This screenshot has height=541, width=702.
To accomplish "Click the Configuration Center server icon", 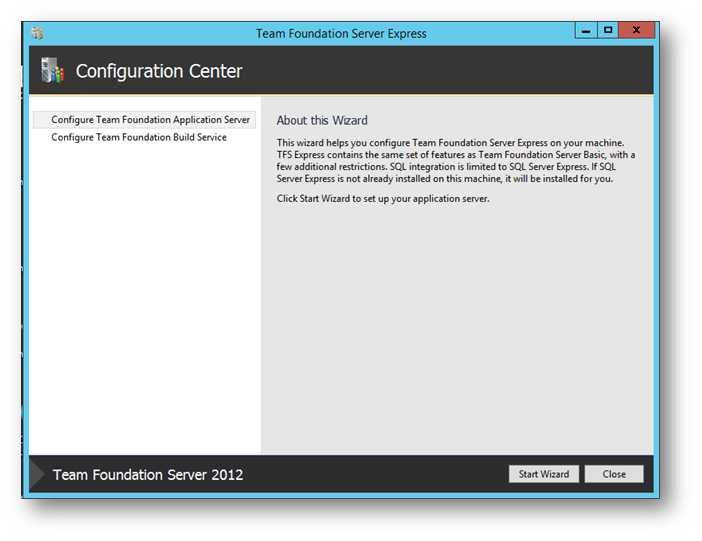I will coord(52,70).
